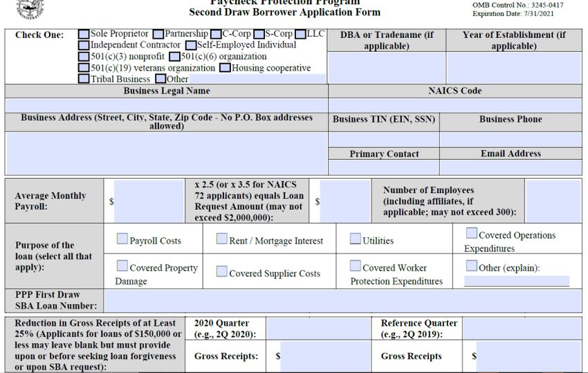Select the Partnership entity checkbox
The width and height of the screenshot is (588, 373).
(158, 34)
